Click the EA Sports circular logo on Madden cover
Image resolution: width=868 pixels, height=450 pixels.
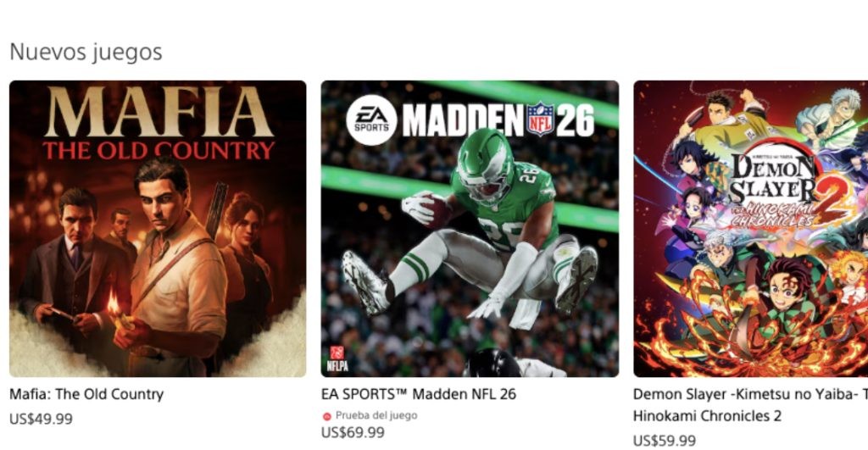point(371,120)
